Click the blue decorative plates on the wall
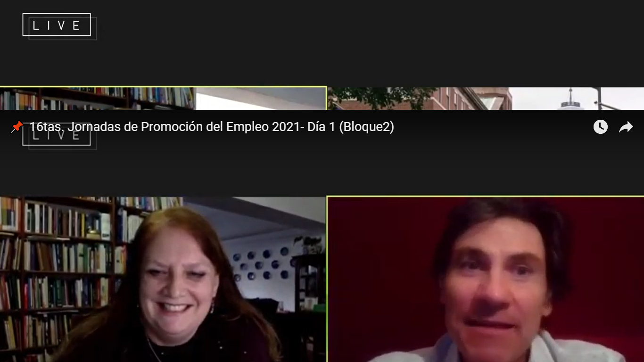 point(264,264)
